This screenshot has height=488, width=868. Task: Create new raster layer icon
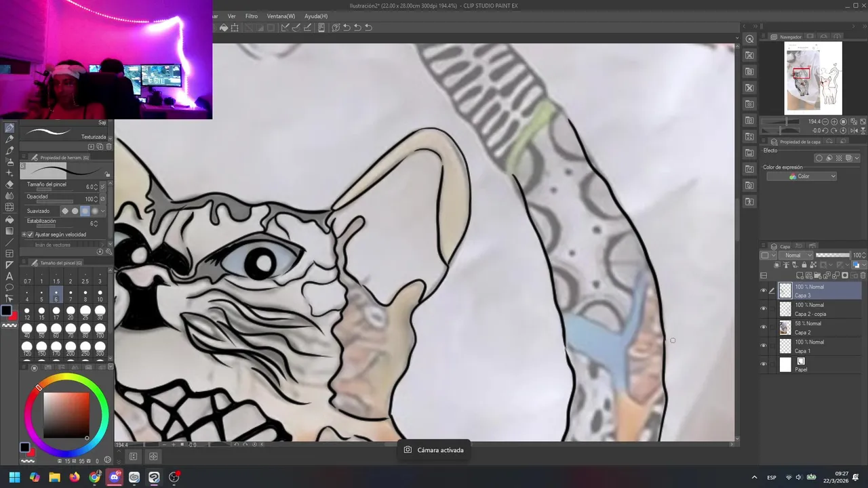(x=800, y=275)
